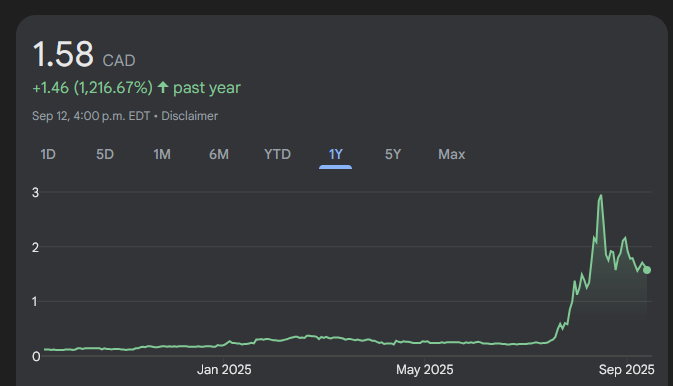The width and height of the screenshot is (673, 386).
Task: Click the May 2025 axis label
Action: [x=424, y=370]
